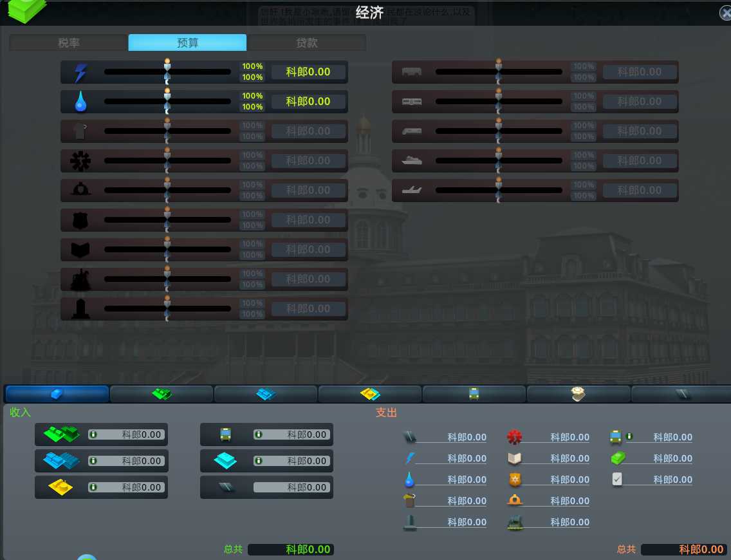
Task: Click the ship transport budget icon
Action: coord(411,161)
